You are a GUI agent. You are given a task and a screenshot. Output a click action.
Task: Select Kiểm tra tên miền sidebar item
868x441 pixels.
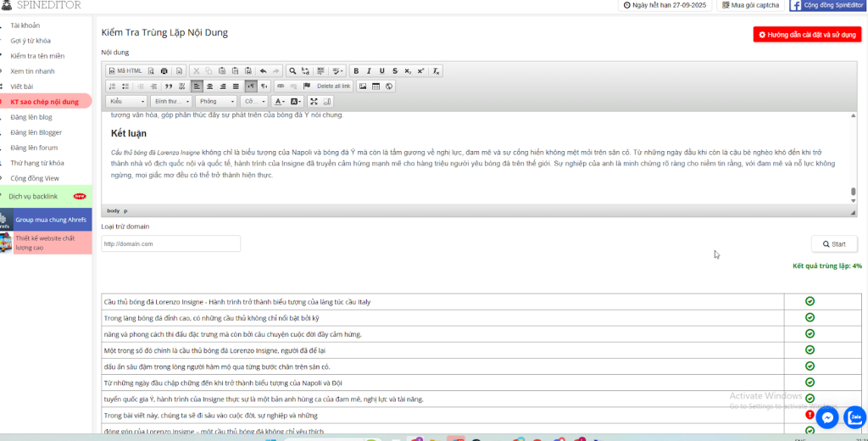coord(37,56)
